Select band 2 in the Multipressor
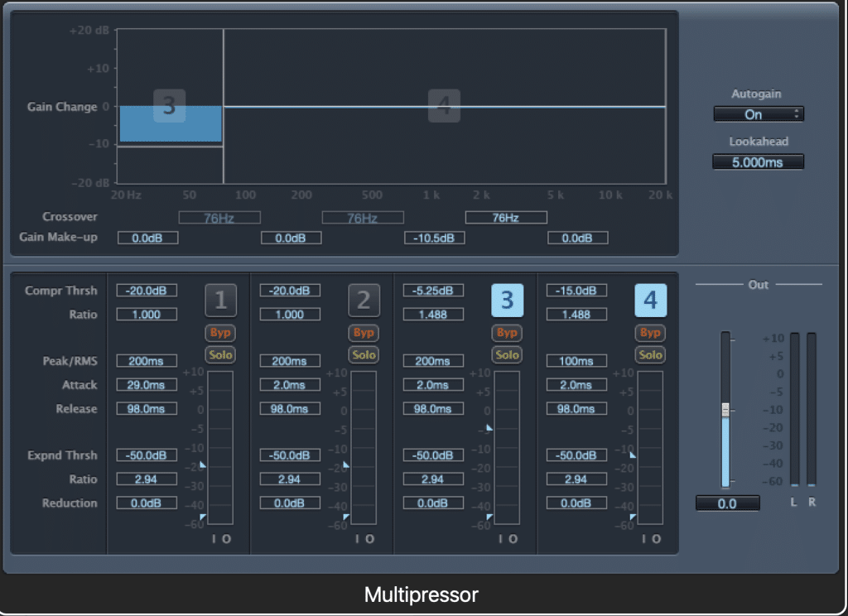Image resolution: width=848 pixels, height=616 pixels. click(x=364, y=300)
